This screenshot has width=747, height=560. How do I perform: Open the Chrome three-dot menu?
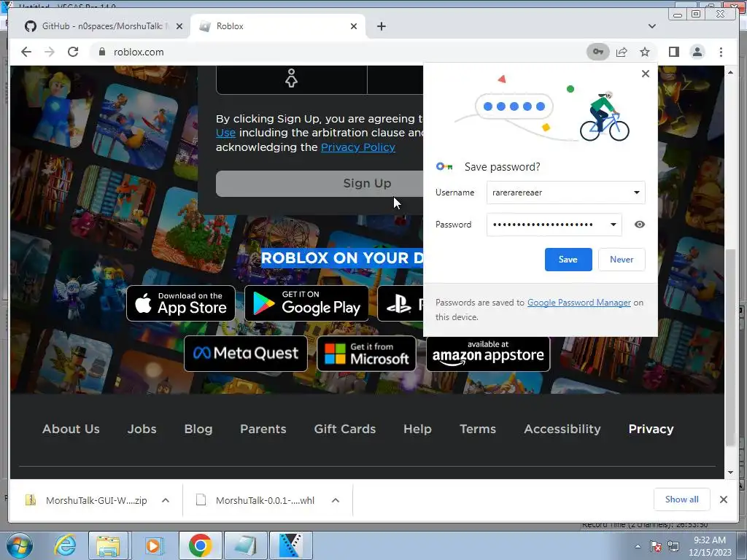click(x=721, y=52)
